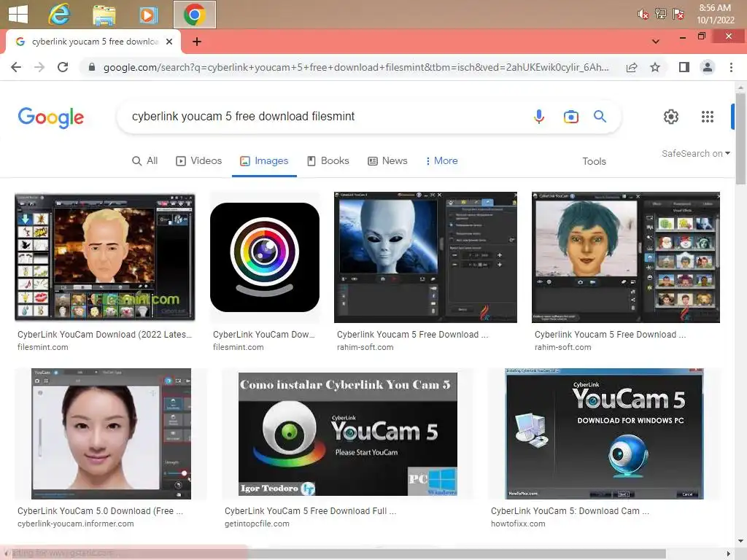
Task: Open 'CyberLink YouCam 5: Download Cam' link
Action: [570, 511]
